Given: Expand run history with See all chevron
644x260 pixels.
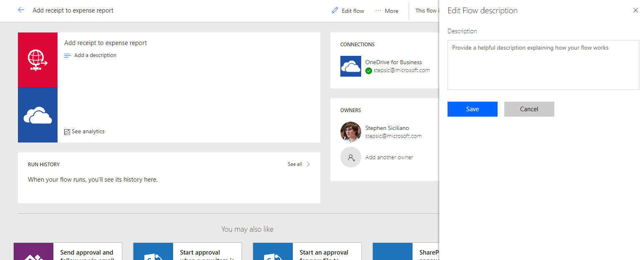Looking at the screenshot, I should click(308, 164).
